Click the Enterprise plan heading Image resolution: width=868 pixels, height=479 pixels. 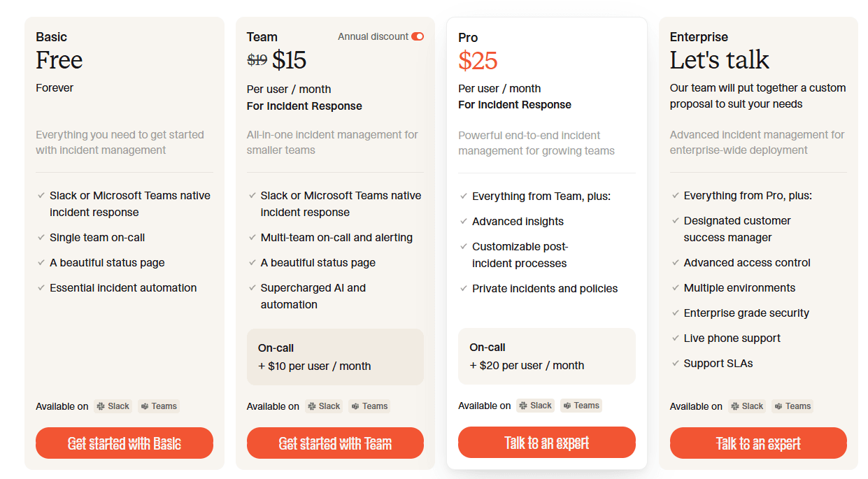point(699,37)
